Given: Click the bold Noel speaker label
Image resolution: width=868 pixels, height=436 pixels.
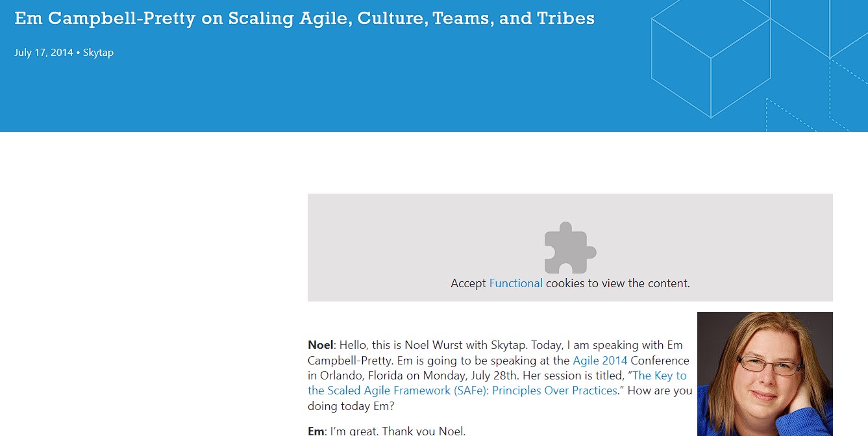Looking at the screenshot, I should click(319, 344).
